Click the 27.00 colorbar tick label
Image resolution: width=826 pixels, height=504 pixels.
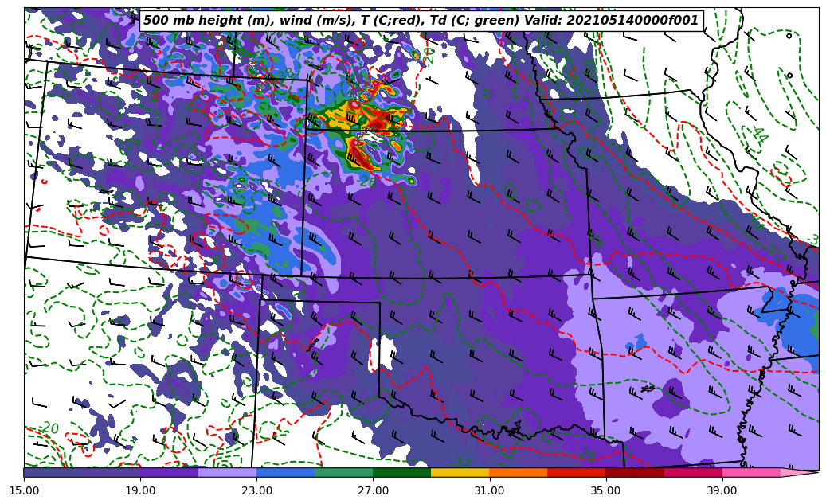[373, 490]
